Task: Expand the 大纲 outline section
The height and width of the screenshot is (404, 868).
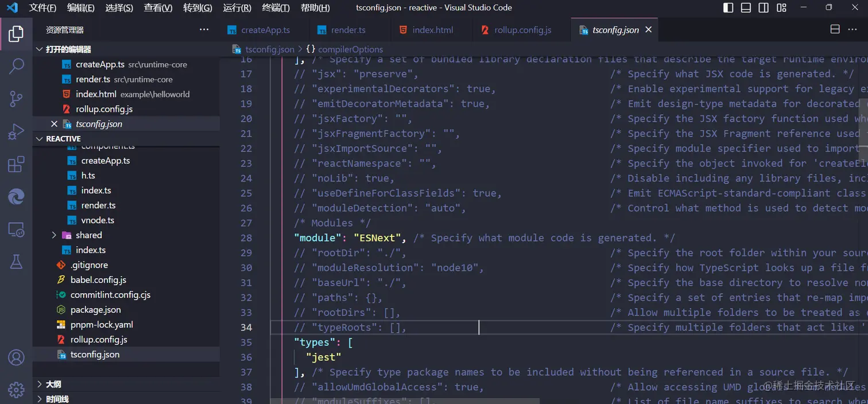Action: point(126,384)
